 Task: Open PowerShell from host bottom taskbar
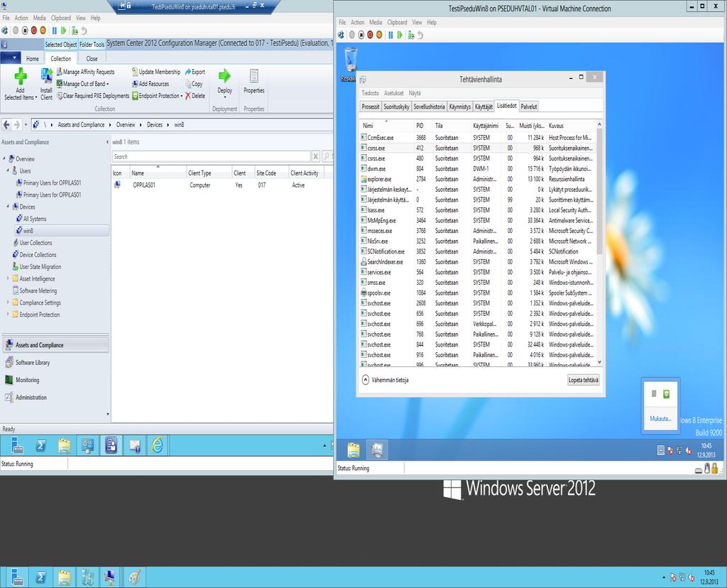click(x=40, y=577)
